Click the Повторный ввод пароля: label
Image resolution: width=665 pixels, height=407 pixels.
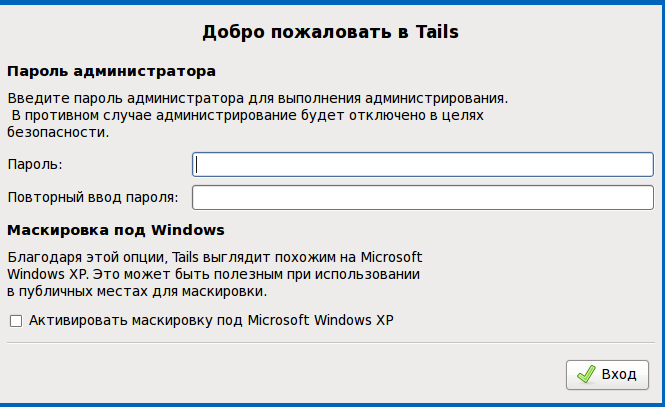pos(93,198)
